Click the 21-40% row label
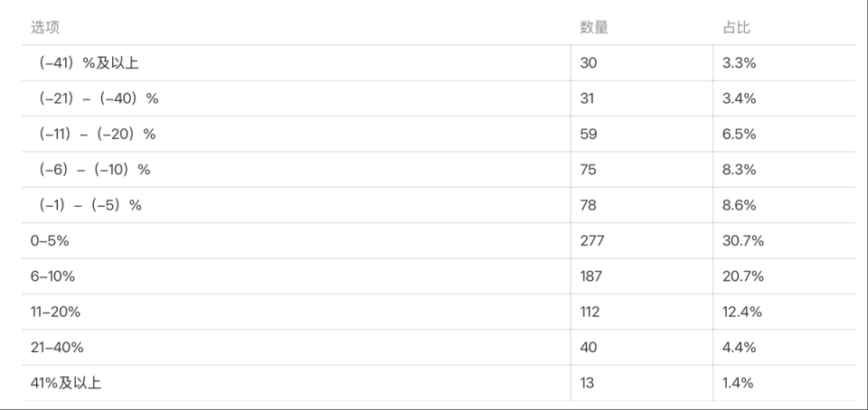The height and width of the screenshot is (410, 868). [x=57, y=348]
